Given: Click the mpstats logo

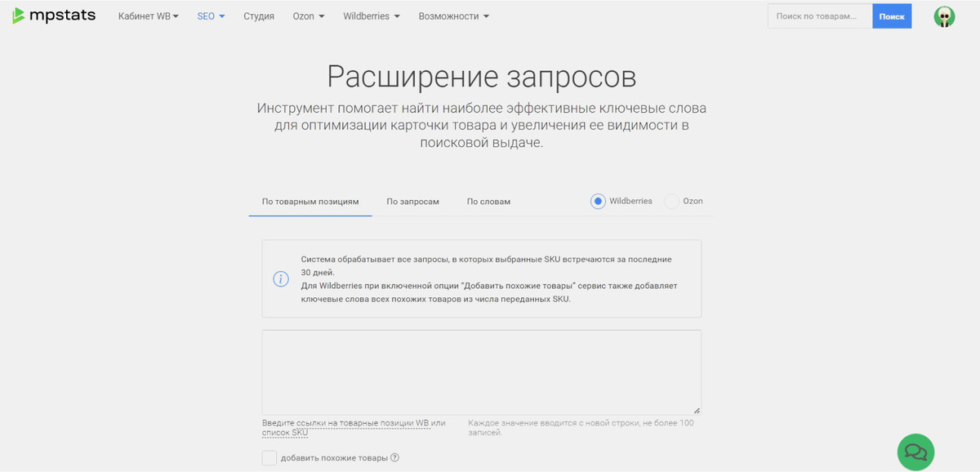Looking at the screenshot, I should point(54,16).
